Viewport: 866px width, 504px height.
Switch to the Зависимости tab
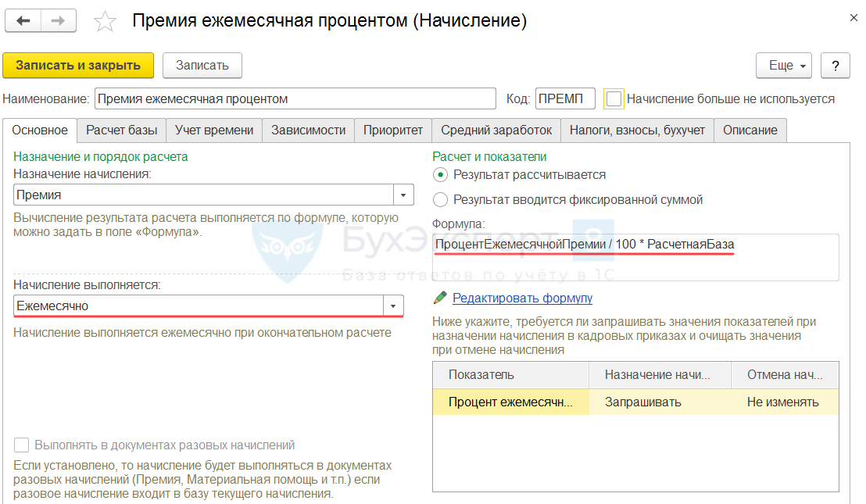[308, 130]
